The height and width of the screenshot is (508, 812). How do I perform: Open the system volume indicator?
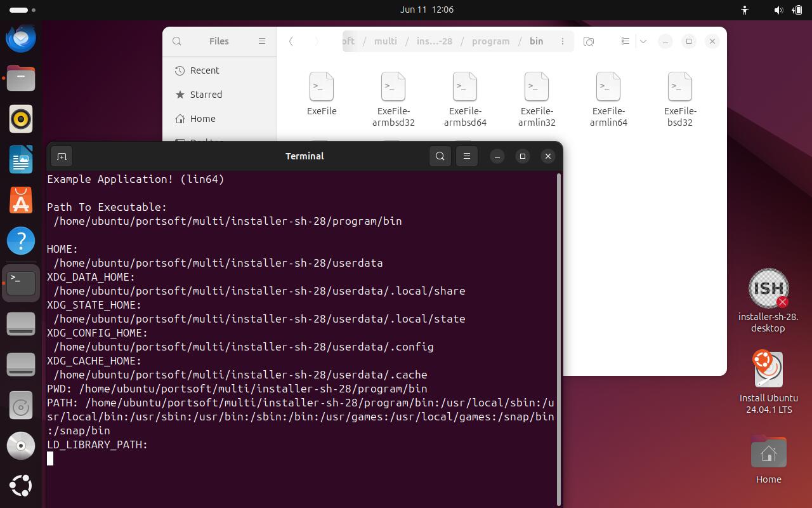(x=778, y=10)
